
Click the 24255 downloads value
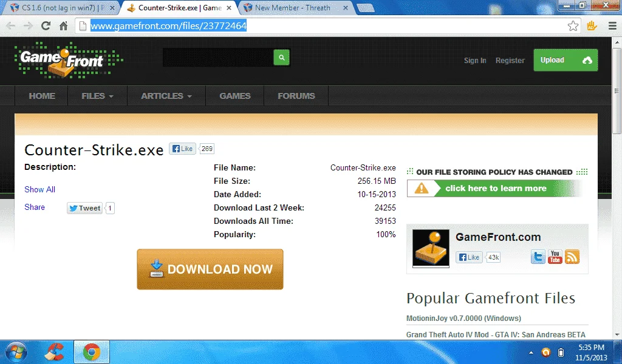tap(385, 208)
